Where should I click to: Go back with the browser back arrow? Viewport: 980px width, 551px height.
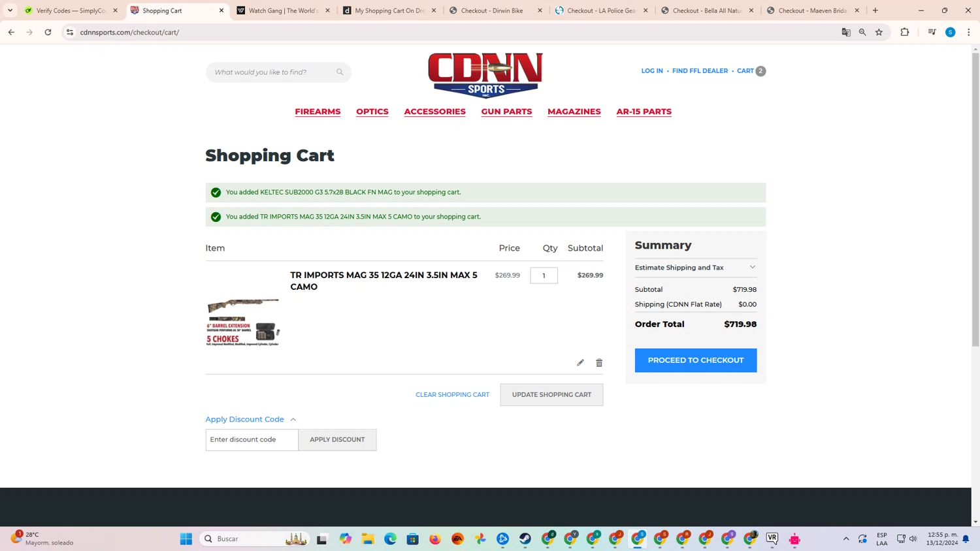coord(11,32)
